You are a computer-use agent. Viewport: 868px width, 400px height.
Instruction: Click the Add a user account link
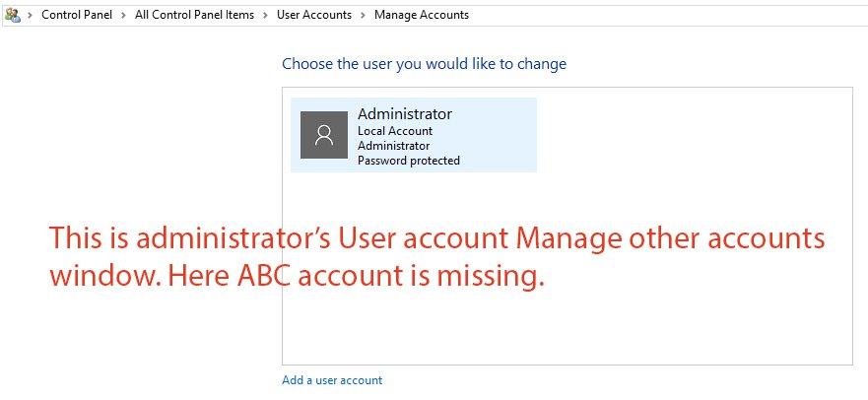pos(332,380)
